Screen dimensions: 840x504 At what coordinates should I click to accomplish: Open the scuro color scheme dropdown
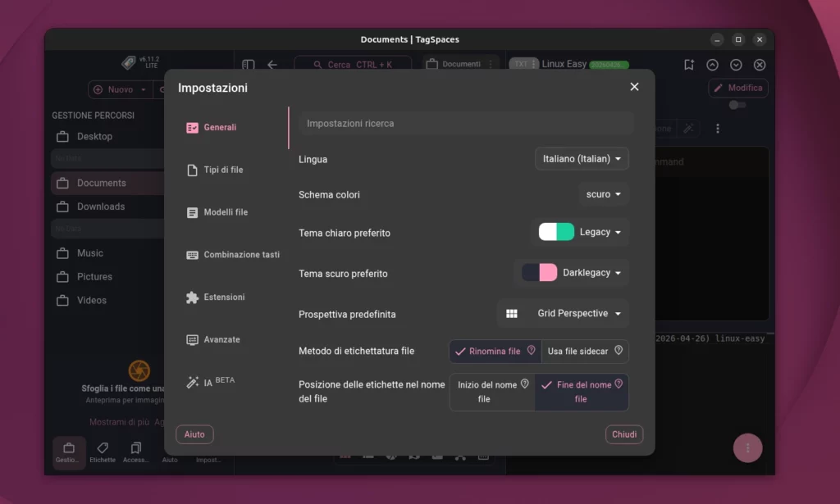[604, 194]
